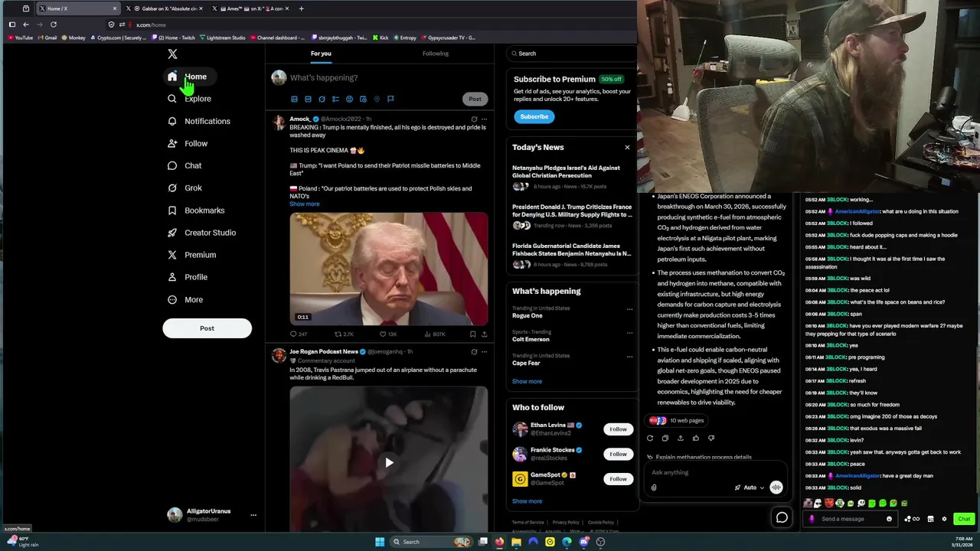Viewport: 980px width, 551px height.
Task: Expand Amock_ post with Show more
Action: (x=305, y=204)
